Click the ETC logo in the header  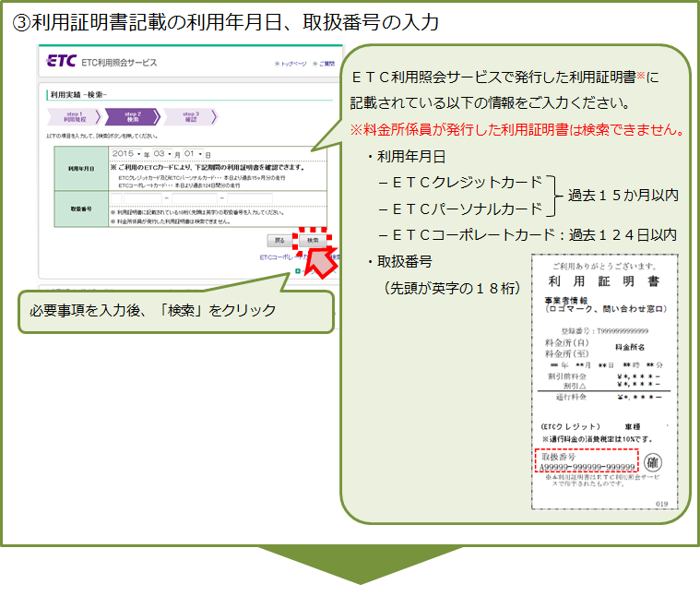point(61,61)
